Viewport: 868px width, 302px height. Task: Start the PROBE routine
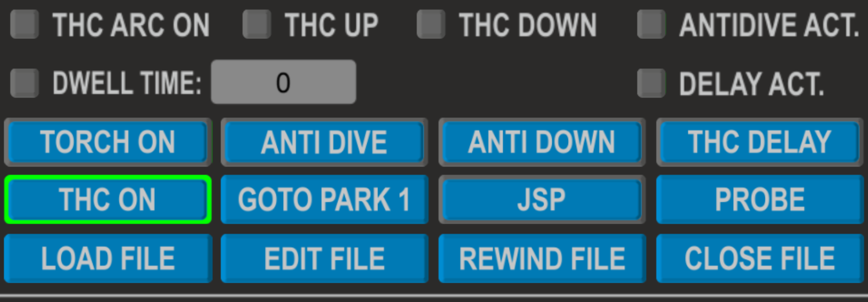[760, 200]
